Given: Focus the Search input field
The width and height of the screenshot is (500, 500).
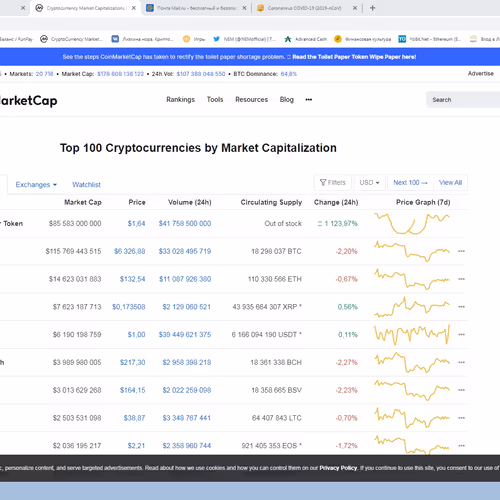Looking at the screenshot, I should click(463, 100).
